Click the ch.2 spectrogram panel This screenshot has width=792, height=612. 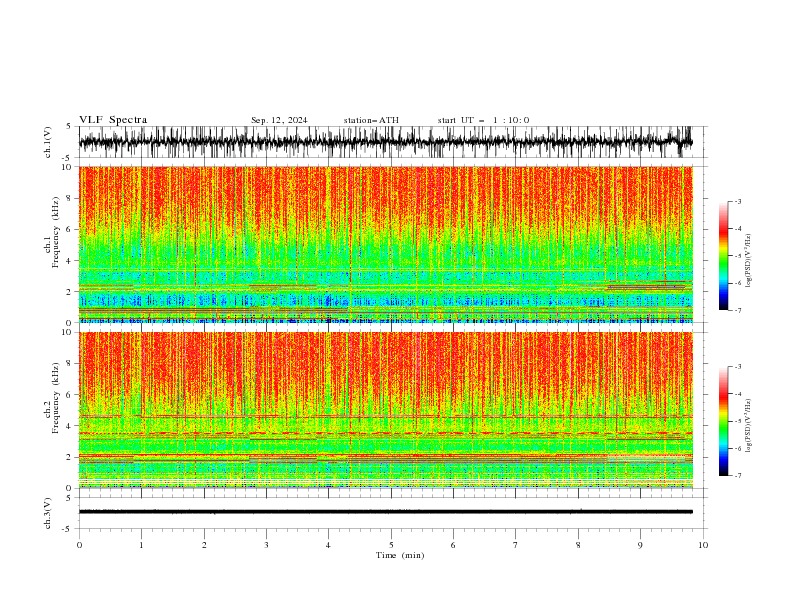pos(386,410)
